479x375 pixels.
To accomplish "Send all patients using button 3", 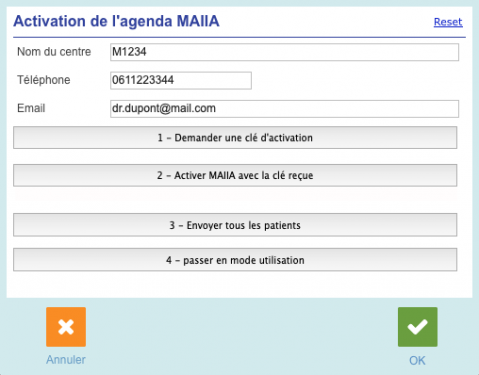I will point(235,225).
